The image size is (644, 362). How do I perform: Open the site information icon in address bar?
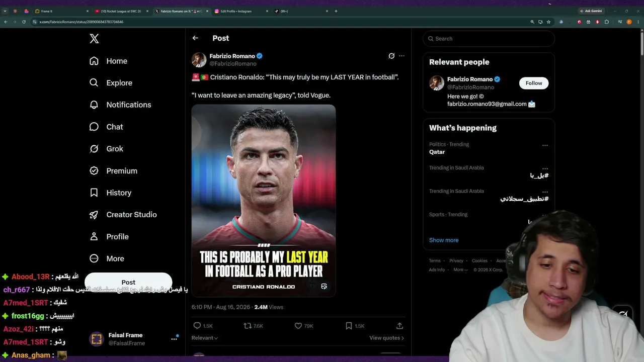(x=35, y=22)
